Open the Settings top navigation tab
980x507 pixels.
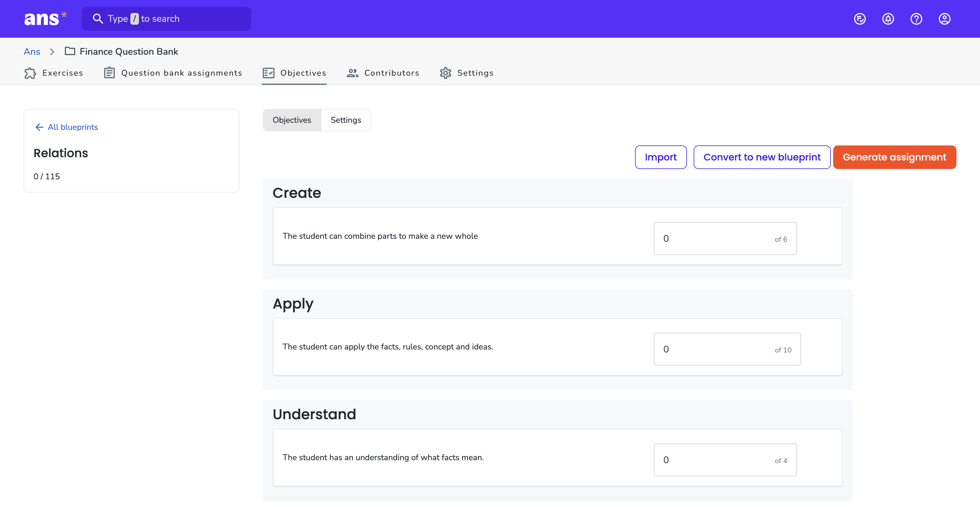point(466,73)
